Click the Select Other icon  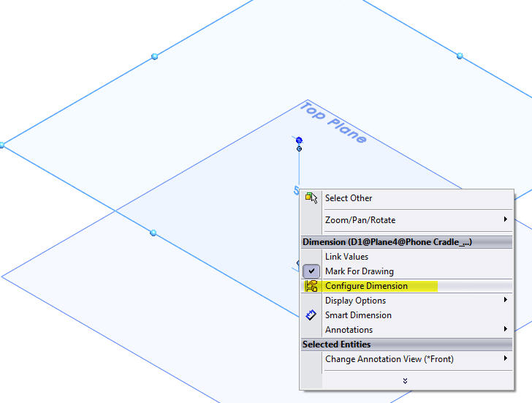[x=311, y=198]
